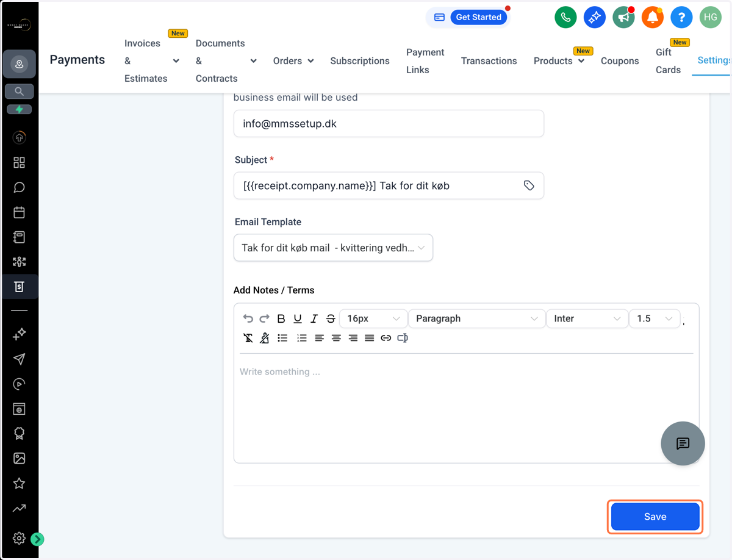Screen dimensions: 732x560
Task: Open the reputation star icon in sidebar
Action: (x=19, y=483)
